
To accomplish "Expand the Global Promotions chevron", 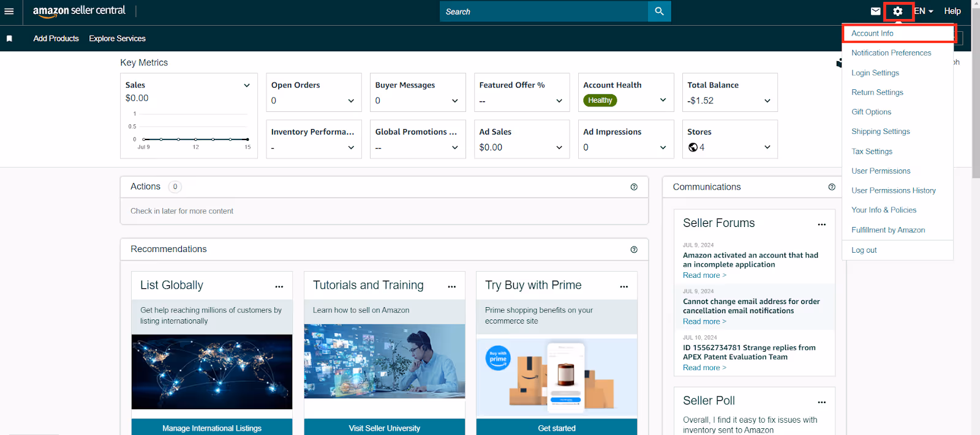I will point(455,147).
